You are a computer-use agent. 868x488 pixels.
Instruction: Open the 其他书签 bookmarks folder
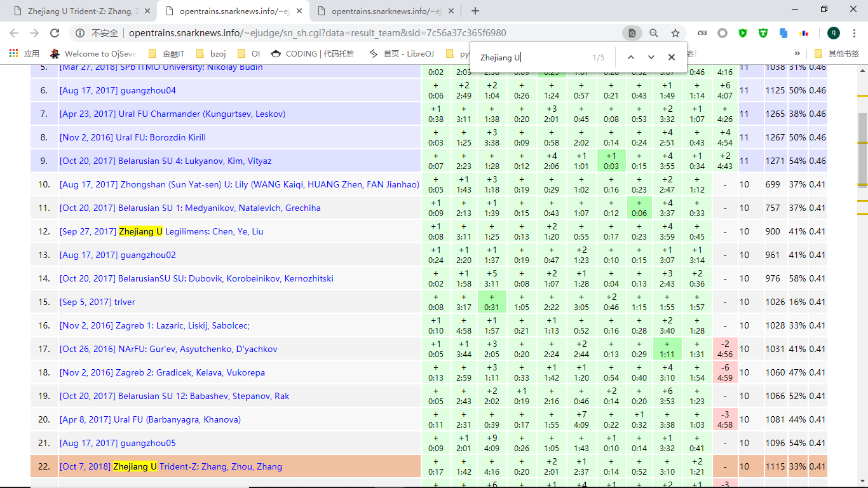click(837, 53)
